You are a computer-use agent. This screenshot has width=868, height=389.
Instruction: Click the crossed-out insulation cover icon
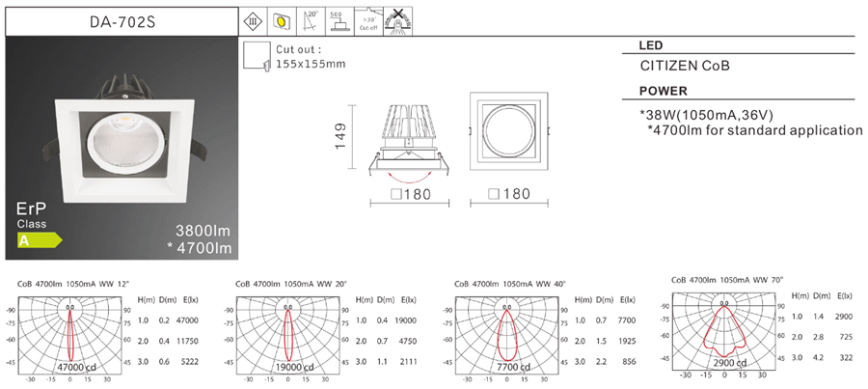(x=396, y=20)
